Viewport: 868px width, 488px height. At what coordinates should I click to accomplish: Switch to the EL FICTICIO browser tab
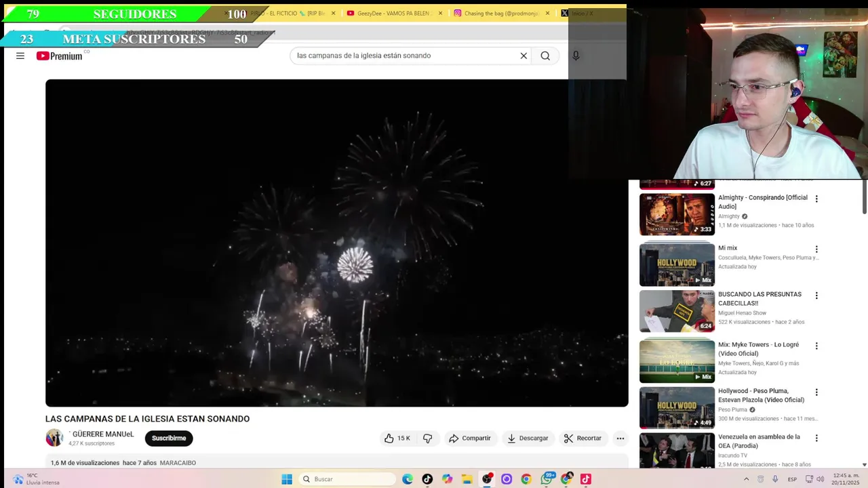288,14
